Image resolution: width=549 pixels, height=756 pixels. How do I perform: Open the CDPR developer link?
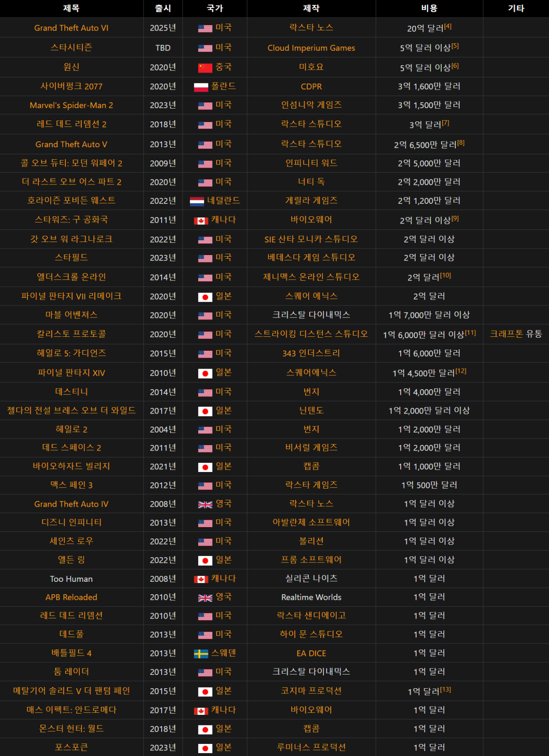[311, 86]
